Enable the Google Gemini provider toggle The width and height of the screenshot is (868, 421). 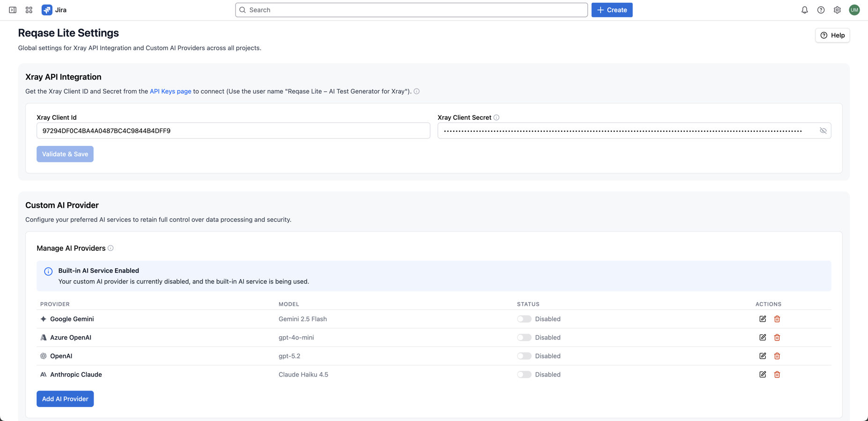click(x=524, y=319)
